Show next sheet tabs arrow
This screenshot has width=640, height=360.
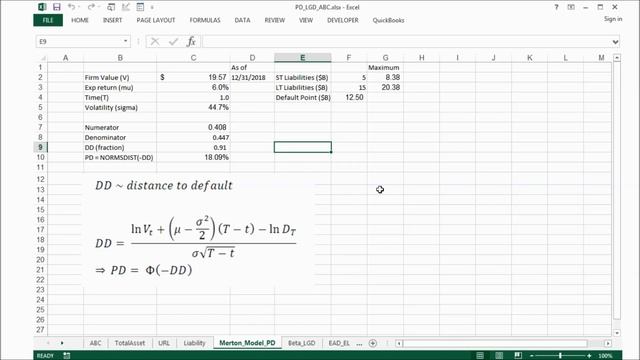62,343
